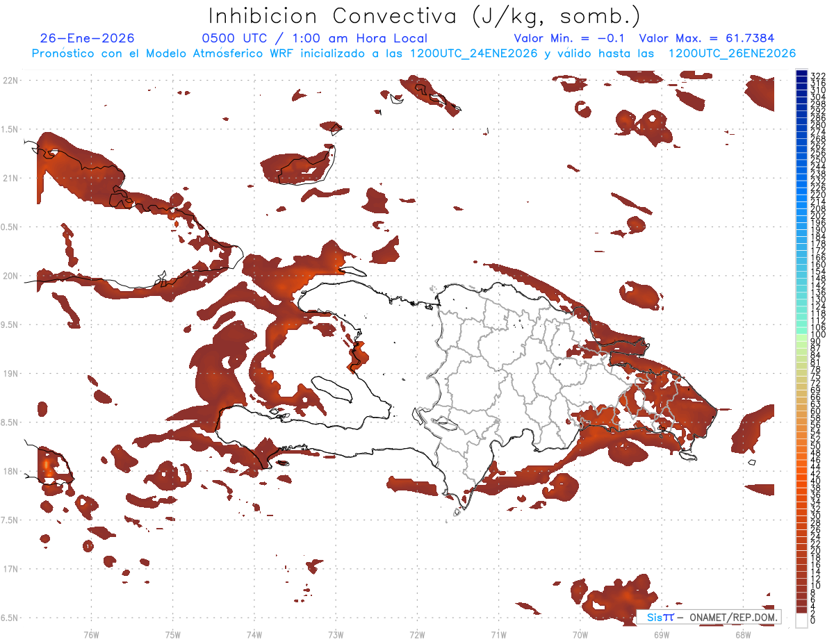834x644 pixels.
Task: Click the 21N latitude label
Action: click(10, 179)
